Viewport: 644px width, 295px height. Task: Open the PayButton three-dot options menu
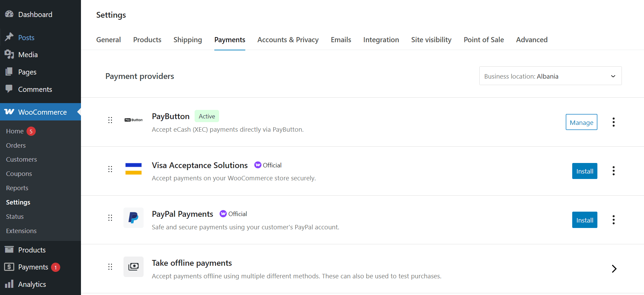[613, 122]
